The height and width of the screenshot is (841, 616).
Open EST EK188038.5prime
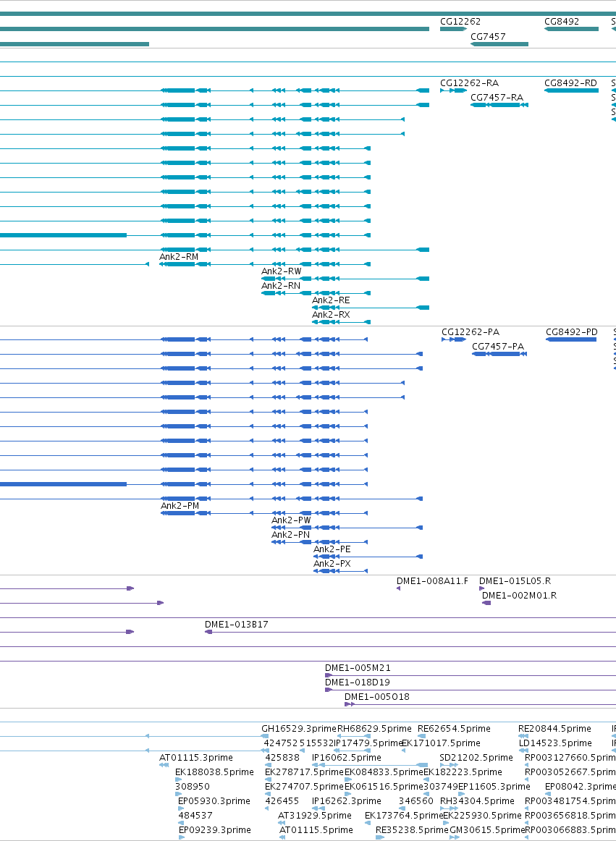tap(215, 772)
